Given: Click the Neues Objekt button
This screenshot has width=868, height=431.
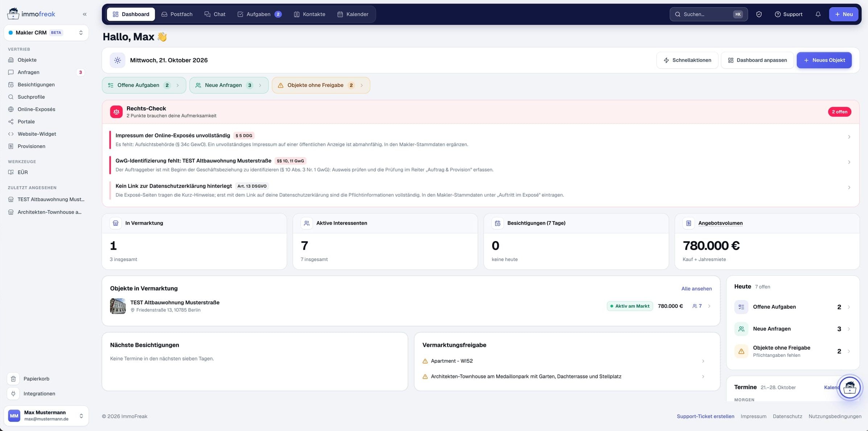Looking at the screenshot, I should (x=824, y=60).
